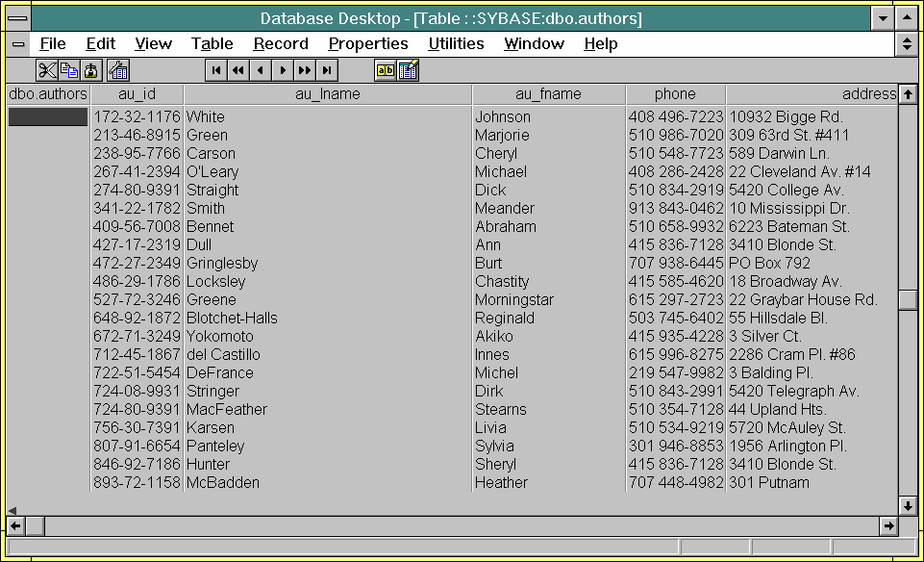Click the Restructure table icon
Viewport: 924px width, 562px height.
pos(118,70)
